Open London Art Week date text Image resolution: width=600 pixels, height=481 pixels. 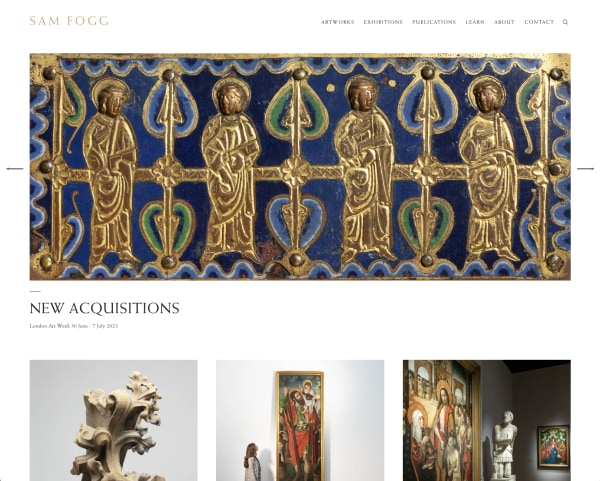(73, 326)
